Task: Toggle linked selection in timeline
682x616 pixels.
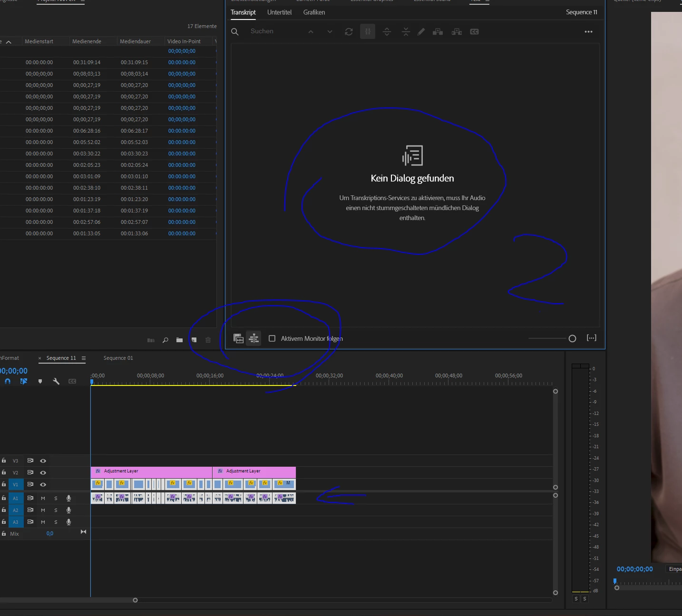Action: point(23,381)
